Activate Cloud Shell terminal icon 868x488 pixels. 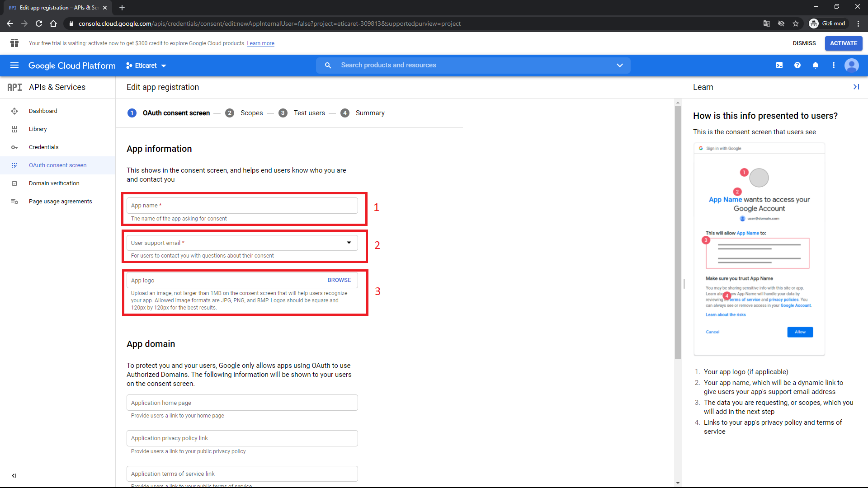click(x=779, y=66)
